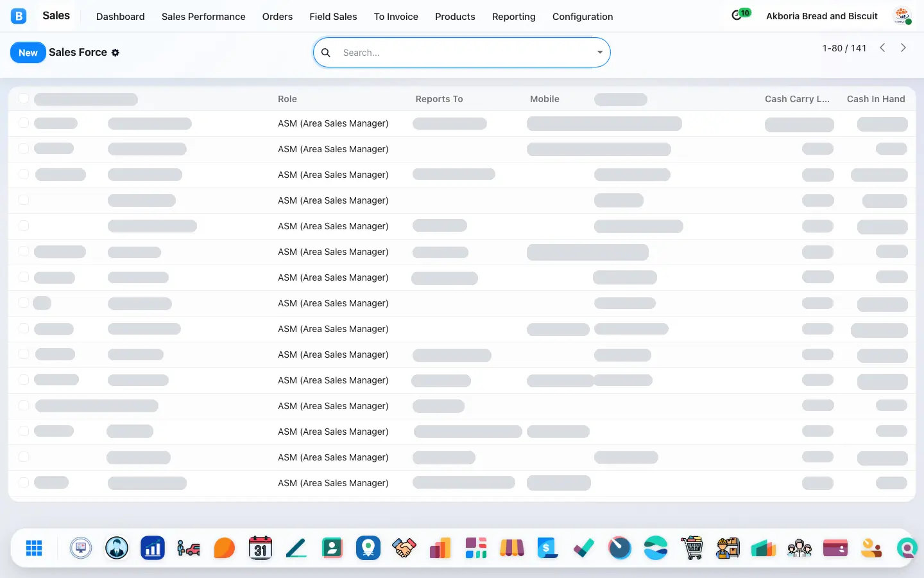
Task: Click the New button
Action: 28,53
